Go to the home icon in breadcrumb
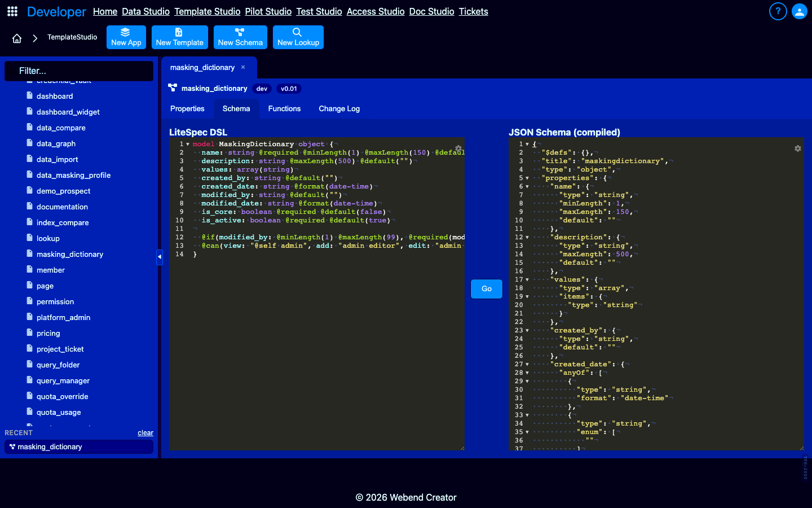This screenshot has width=812, height=508. click(17, 38)
